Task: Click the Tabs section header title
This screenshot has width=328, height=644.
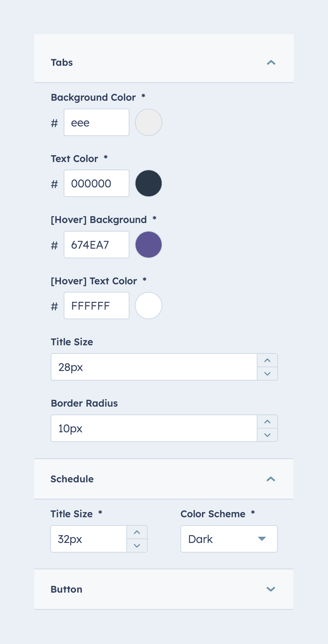Action: click(x=62, y=62)
